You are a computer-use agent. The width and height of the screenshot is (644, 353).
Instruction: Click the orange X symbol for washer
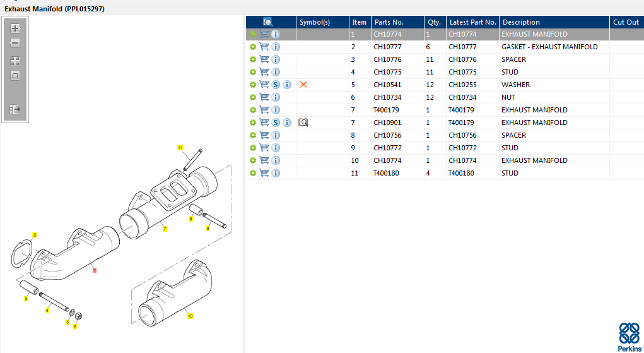point(303,85)
